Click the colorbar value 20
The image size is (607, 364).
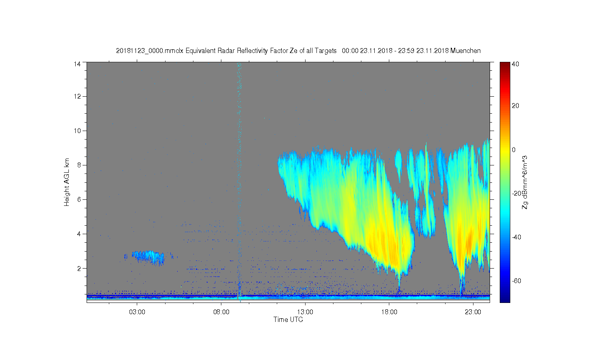(516, 106)
